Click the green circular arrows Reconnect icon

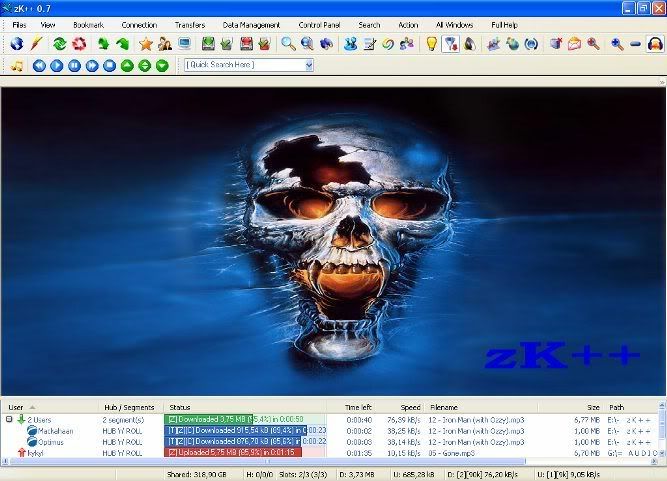click(60, 44)
